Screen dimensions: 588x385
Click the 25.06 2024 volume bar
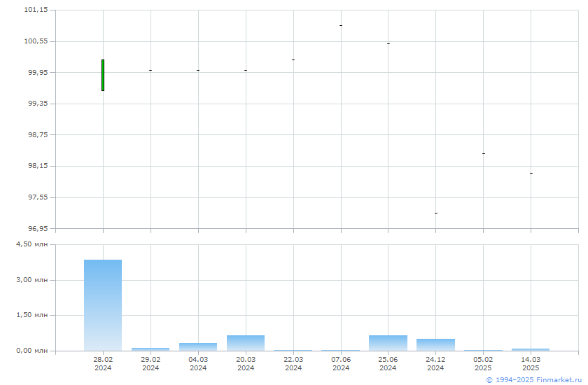pyautogui.click(x=388, y=343)
